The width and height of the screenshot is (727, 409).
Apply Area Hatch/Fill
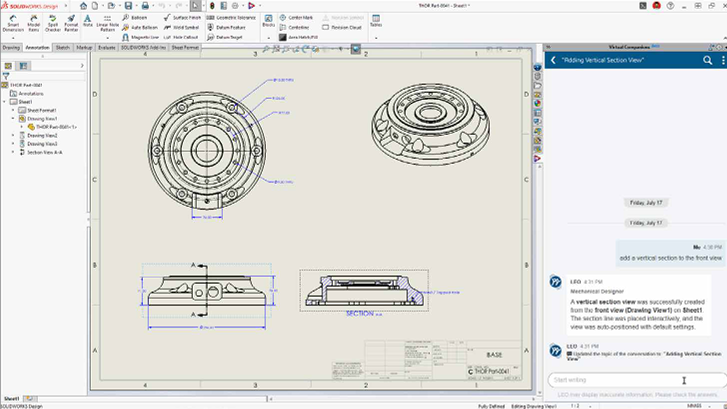(x=299, y=37)
